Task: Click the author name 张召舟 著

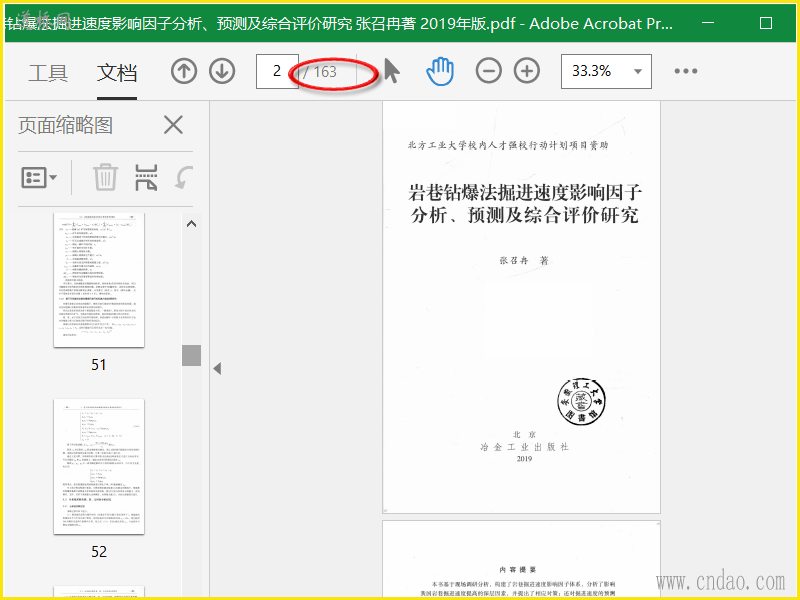Action: (523, 260)
